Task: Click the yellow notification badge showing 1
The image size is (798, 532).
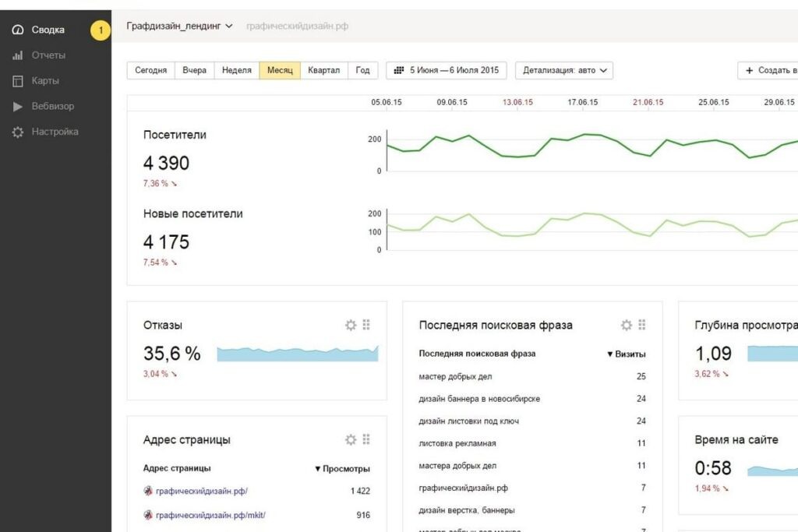Action: 101,30
